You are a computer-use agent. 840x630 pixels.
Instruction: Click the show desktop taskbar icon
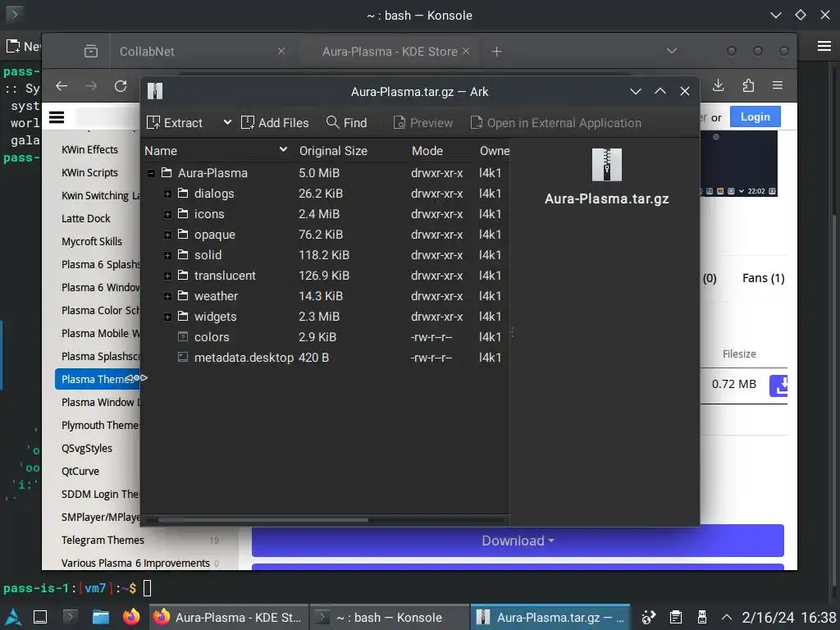40,617
